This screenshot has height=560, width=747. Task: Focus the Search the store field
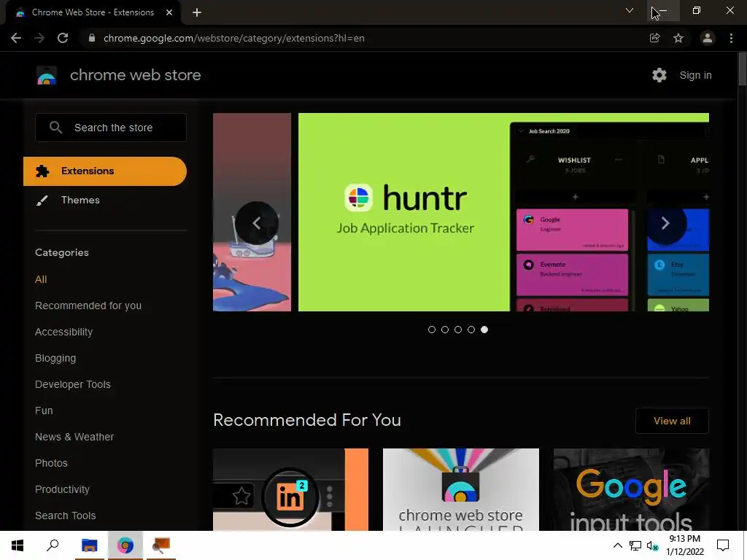click(x=111, y=128)
